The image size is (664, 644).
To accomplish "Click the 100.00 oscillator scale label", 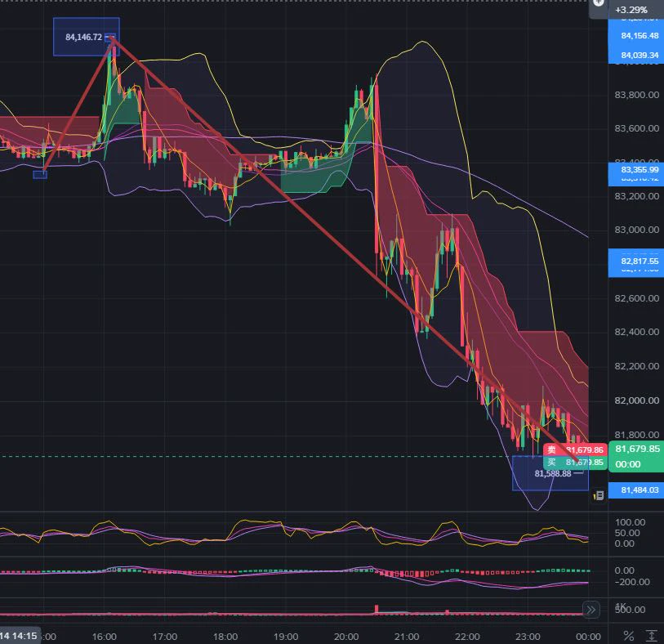I will click(631, 522).
